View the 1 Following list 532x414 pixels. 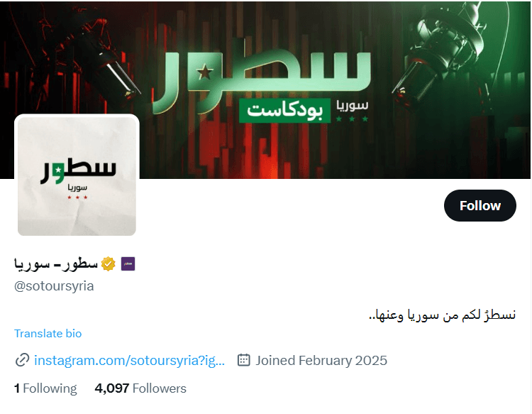click(45, 388)
